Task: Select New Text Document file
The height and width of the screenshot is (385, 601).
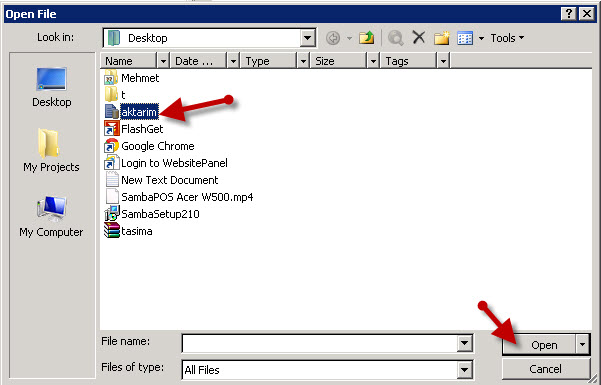Action: coord(169,180)
